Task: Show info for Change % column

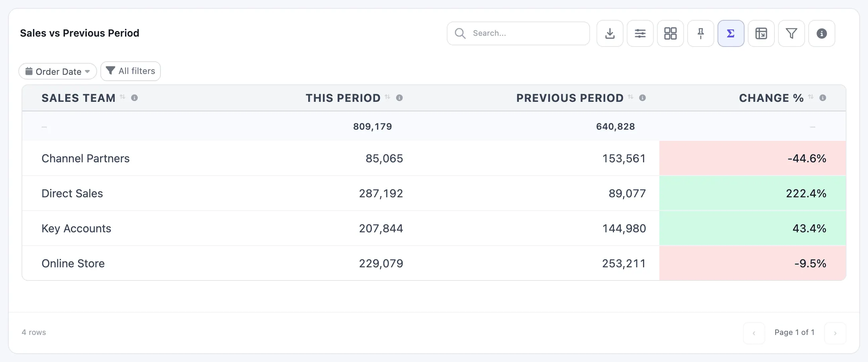Action: 823,98
